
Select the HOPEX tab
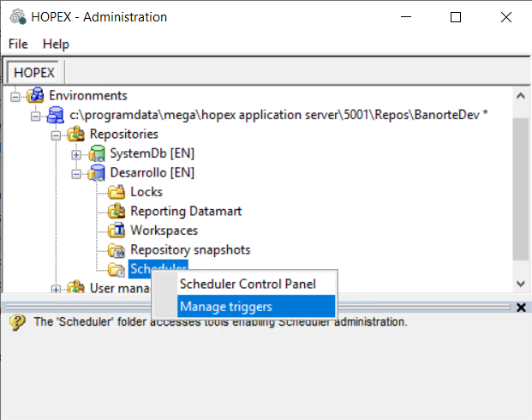click(x=34, y=72)
